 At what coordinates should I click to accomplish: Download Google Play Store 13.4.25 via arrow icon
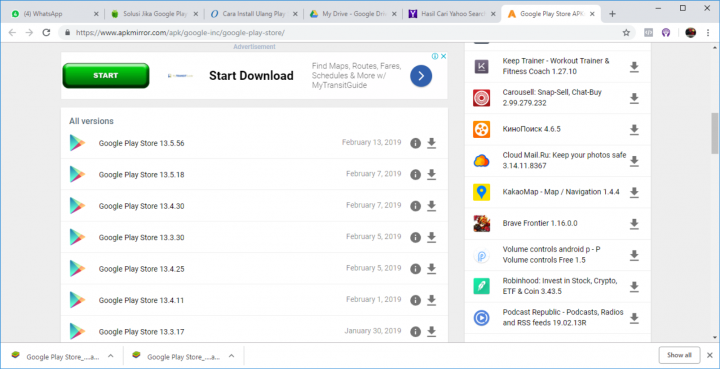pos(431,268)
